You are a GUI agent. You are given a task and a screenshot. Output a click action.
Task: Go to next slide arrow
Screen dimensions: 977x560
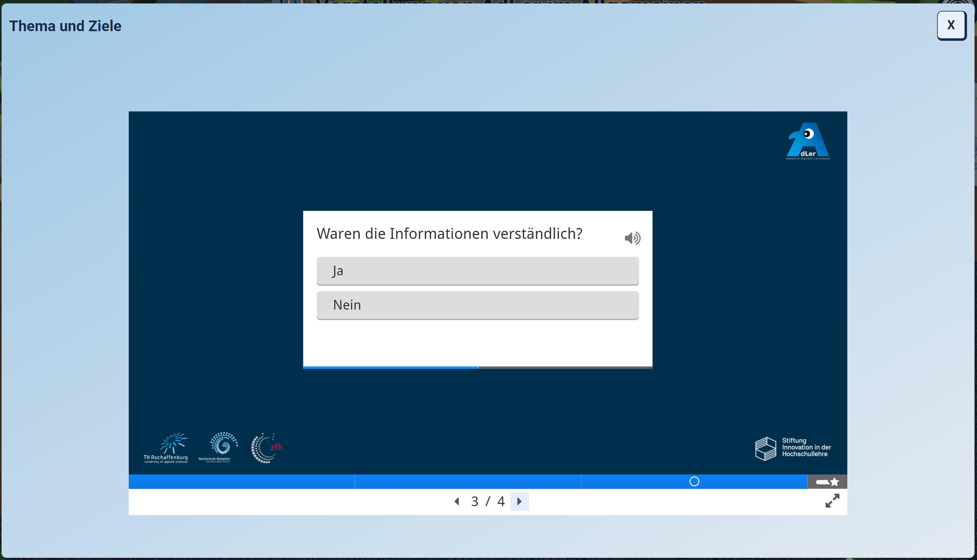[x=519, y=501]
